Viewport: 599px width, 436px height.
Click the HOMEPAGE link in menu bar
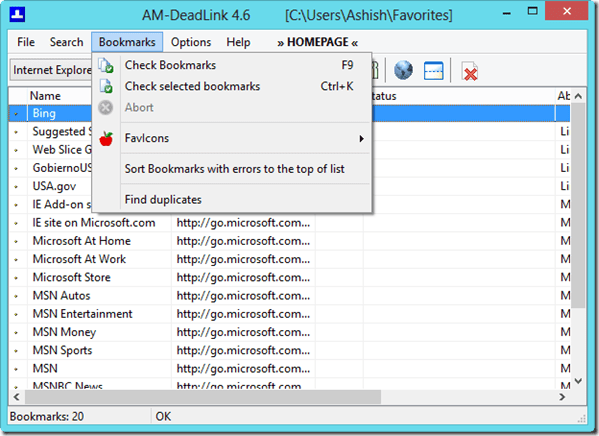(x=317, y=42)
